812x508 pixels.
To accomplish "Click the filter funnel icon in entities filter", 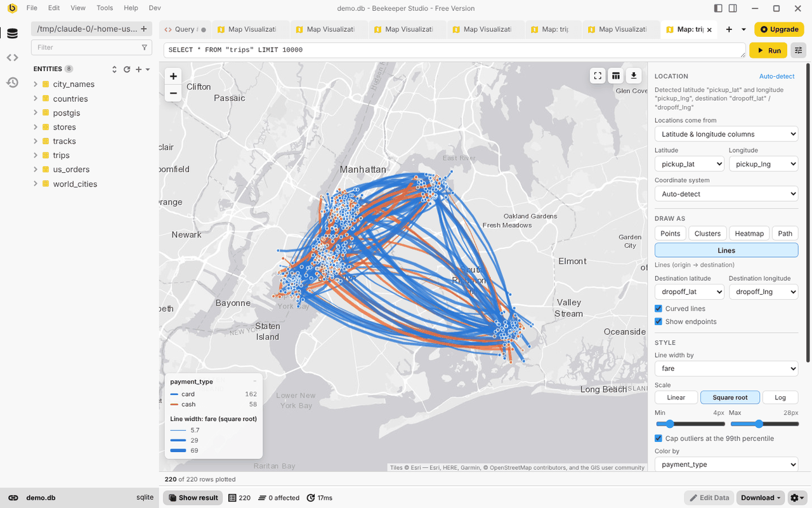I will pos(145,48).
